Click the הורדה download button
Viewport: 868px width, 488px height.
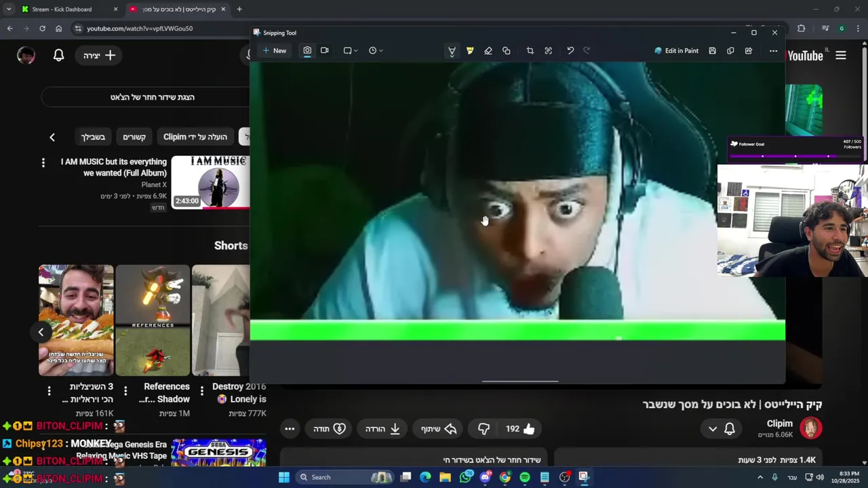tap(382, 428)
